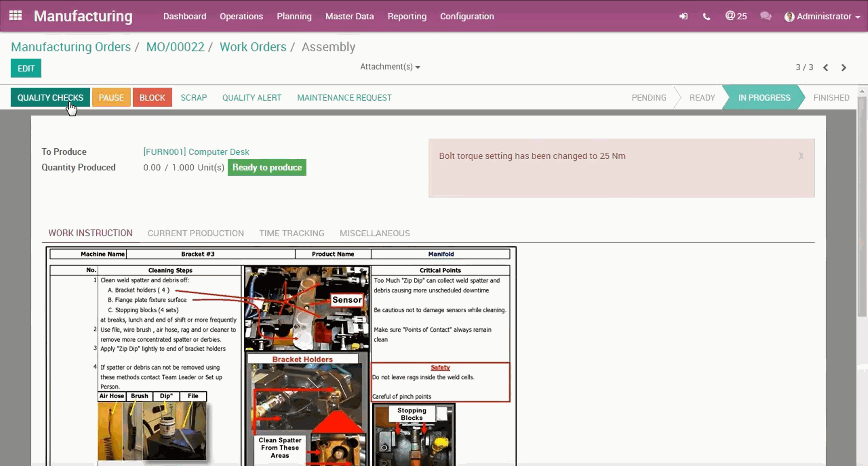The image size is (868, 466).
Task: Select the WORK INSTRUCTION tab
Action: (90, 233)
